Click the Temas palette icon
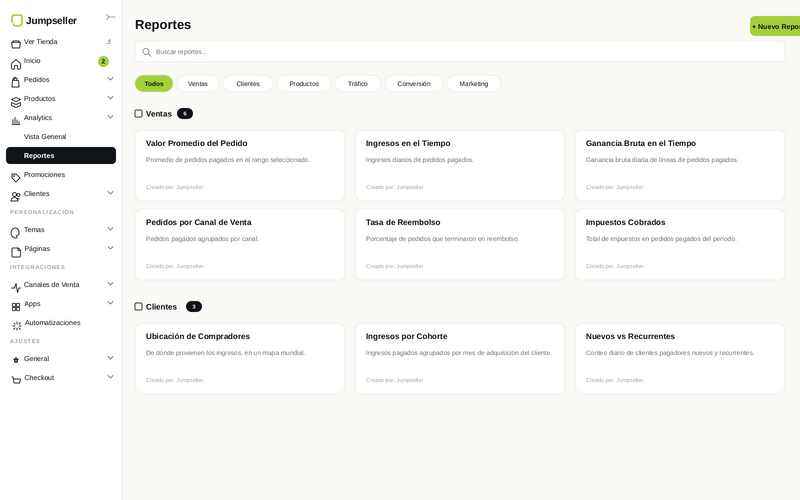The width and height of the screenshot is (800, 500). (x=15, y=233)
